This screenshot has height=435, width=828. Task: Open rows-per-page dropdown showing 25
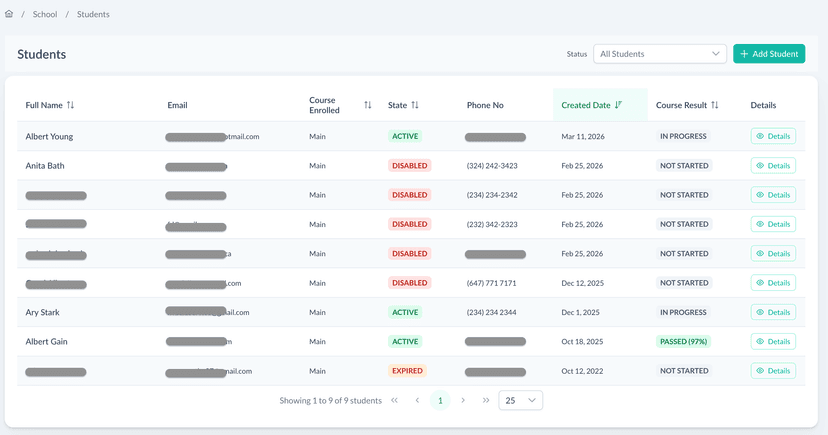pyautogui.click(x=520, y=401)
